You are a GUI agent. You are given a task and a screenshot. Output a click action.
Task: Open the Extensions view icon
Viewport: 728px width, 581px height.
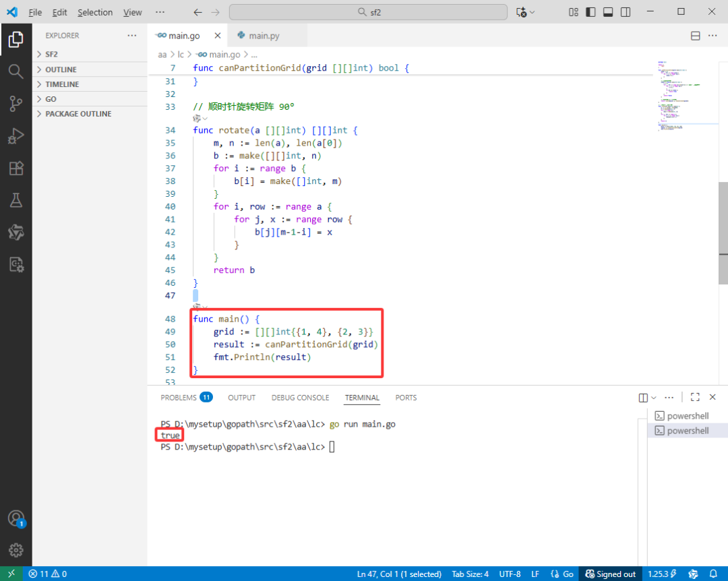click(16, 168)
